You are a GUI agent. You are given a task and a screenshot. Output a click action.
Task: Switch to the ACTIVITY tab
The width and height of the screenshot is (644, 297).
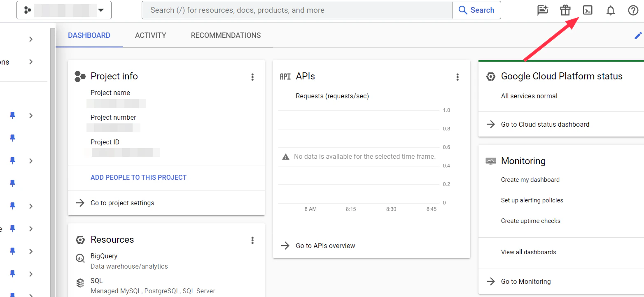pos(150,35)
